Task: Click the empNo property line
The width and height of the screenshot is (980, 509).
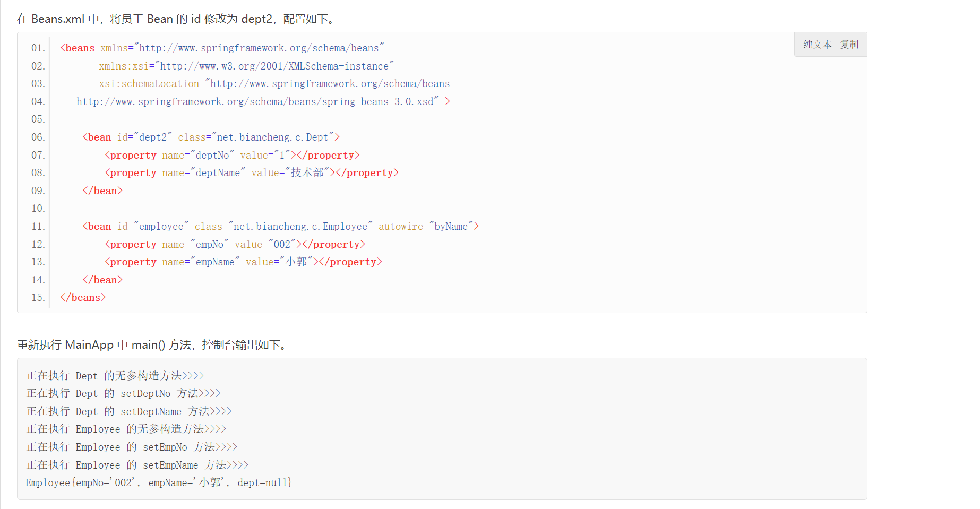Action: (x=235, y=245)
